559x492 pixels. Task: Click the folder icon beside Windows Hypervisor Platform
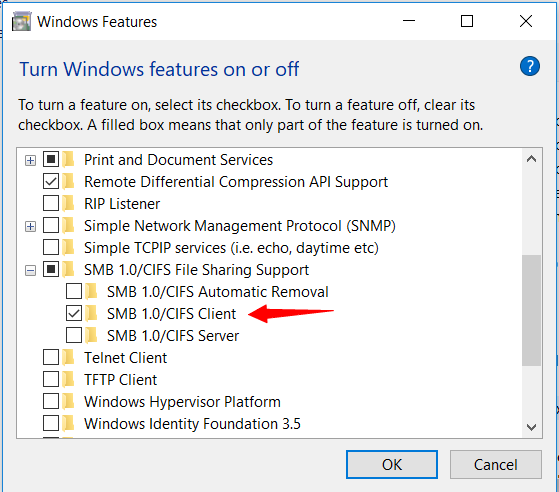(68, 401)
